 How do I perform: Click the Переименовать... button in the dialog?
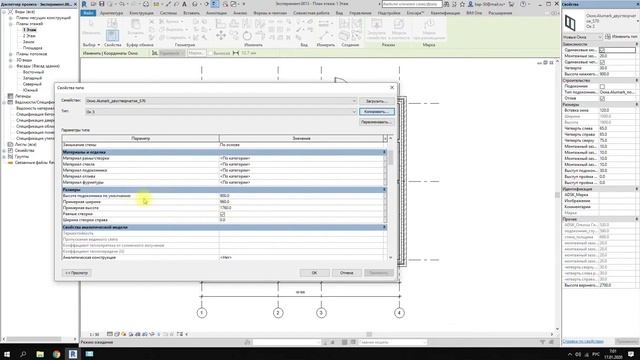[376, 122]
